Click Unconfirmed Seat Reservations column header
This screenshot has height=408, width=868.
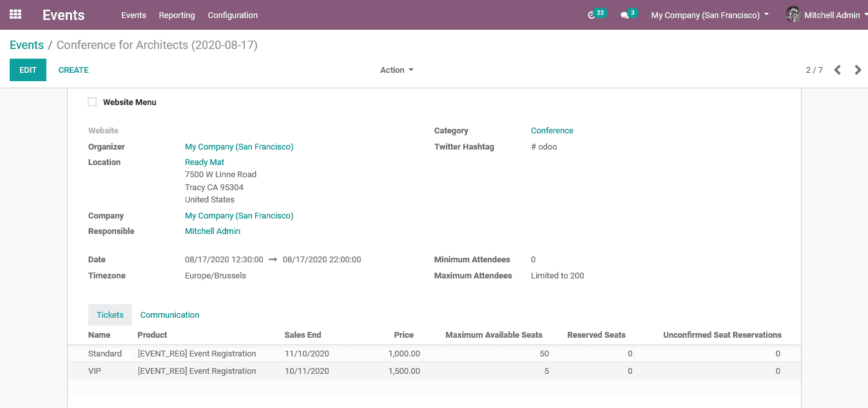tap(722, 335)
